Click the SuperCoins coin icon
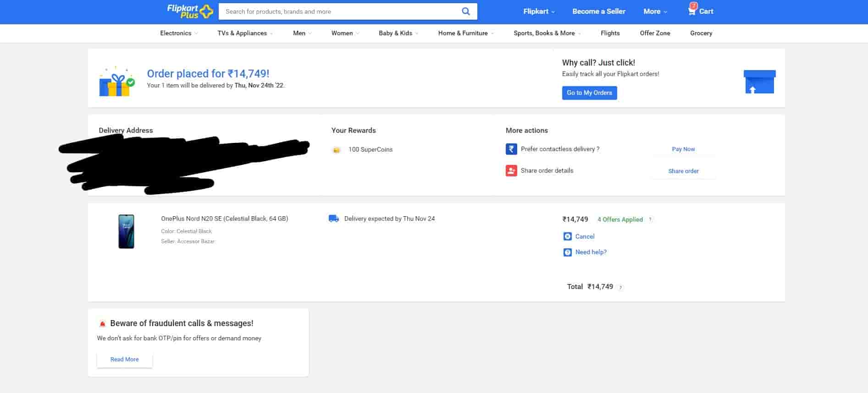Viewport: 868px width, 393px height. click(337, 150)
